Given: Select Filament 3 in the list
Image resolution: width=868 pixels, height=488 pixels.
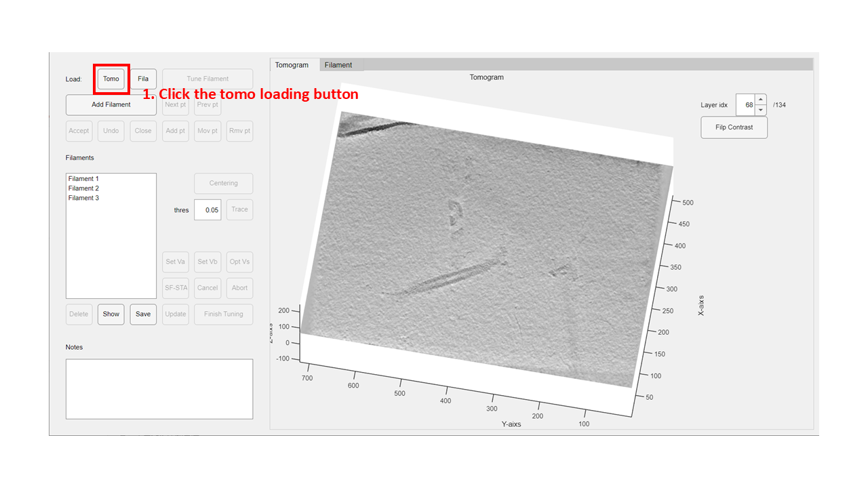Looking at the screenshot, I should tap(111, 198).
